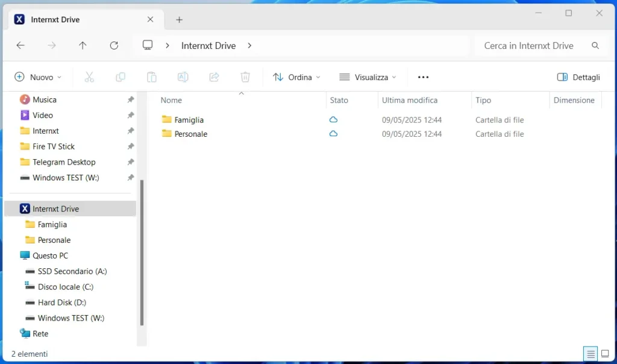The width and height of the screenshot is (617, 364).
Task: Click Internxt Drive breadcrumb in address bar
Action: (x=208, y=46)
